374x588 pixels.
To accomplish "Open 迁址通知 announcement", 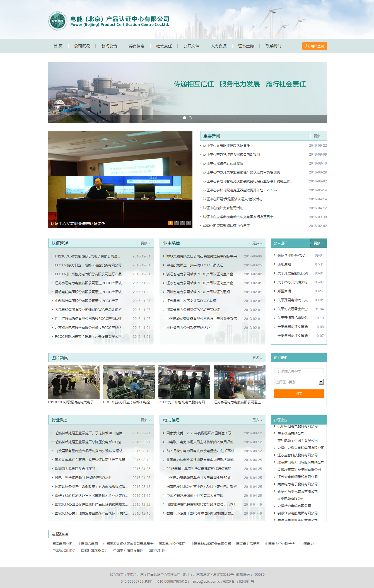I will 284,264.
